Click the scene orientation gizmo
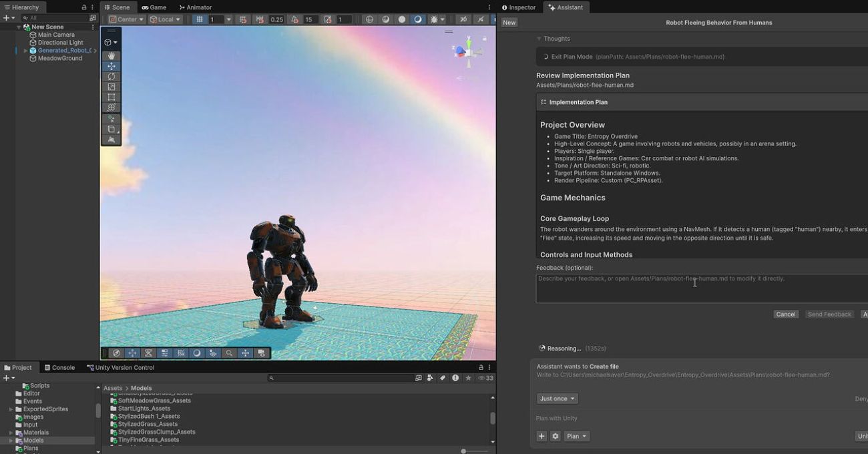This screenshot has height=454, width=868. click(x=467, y=51)
